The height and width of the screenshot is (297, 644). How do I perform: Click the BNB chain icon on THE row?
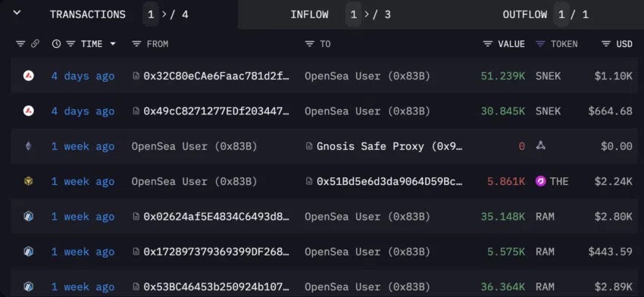28,181
